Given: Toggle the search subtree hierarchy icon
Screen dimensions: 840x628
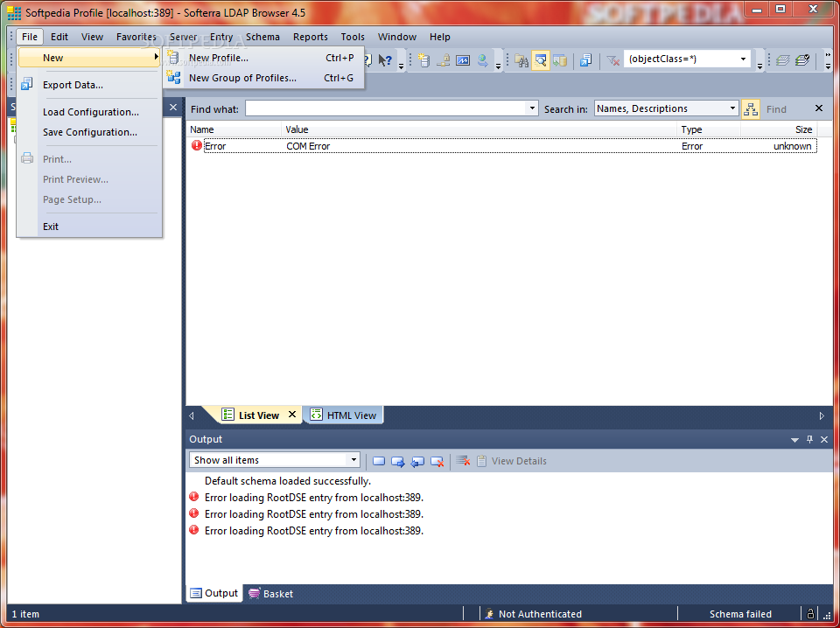Looking at the screenshot, I should [751, 109].
